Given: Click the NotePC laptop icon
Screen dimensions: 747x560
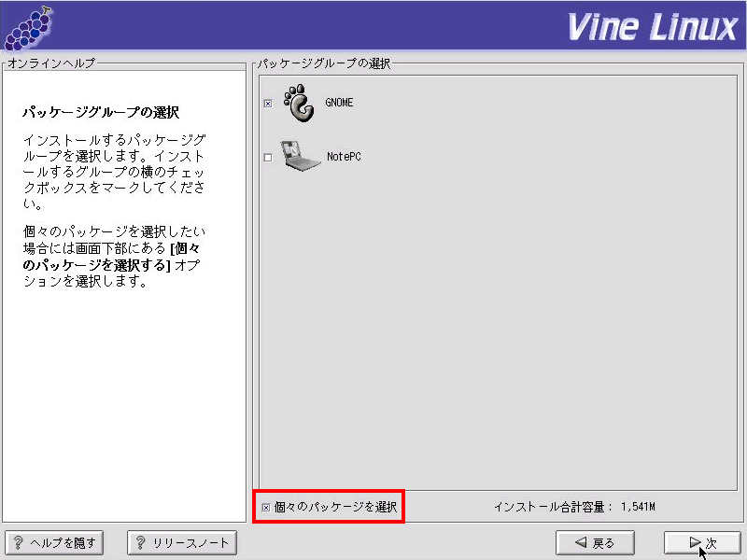Looking at the screenshot, I should pos(299,156).
